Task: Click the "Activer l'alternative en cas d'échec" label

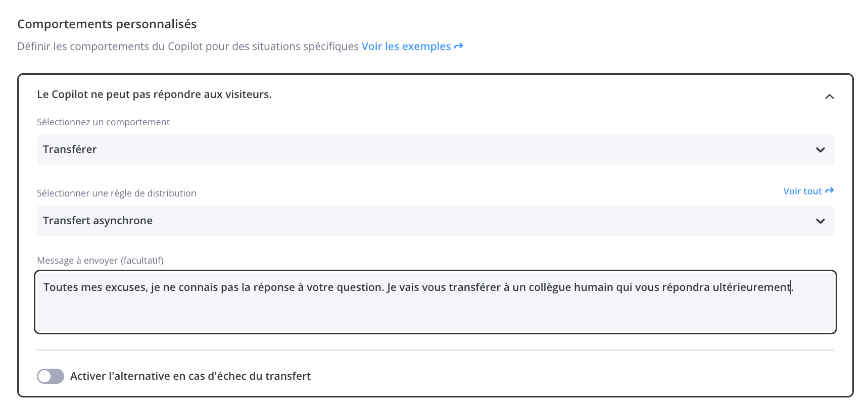Action: point(190,376)
